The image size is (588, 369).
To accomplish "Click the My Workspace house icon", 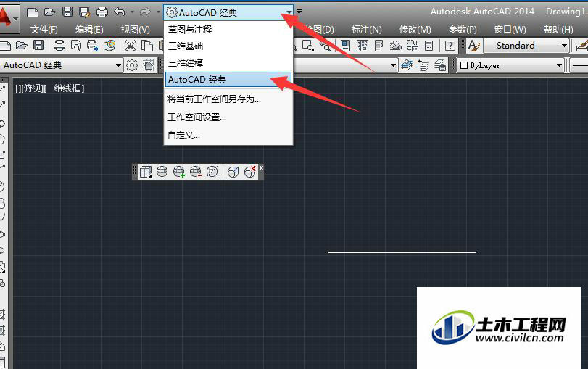I will point(149,65).
